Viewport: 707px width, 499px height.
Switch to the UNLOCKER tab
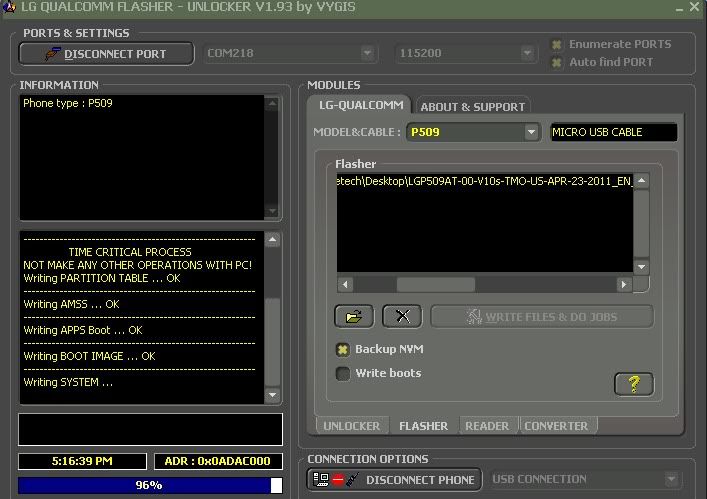[352, 426]
